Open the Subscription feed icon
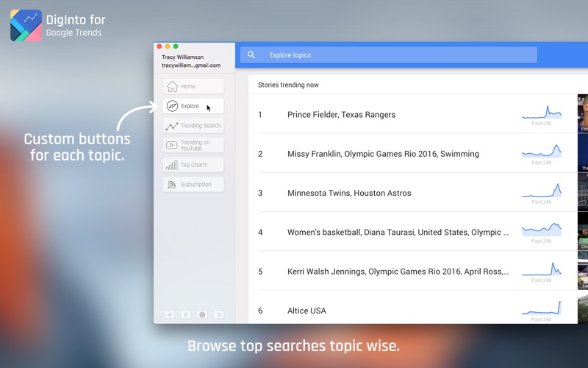Viewport: 588px width, 368px height. point(172,185)
